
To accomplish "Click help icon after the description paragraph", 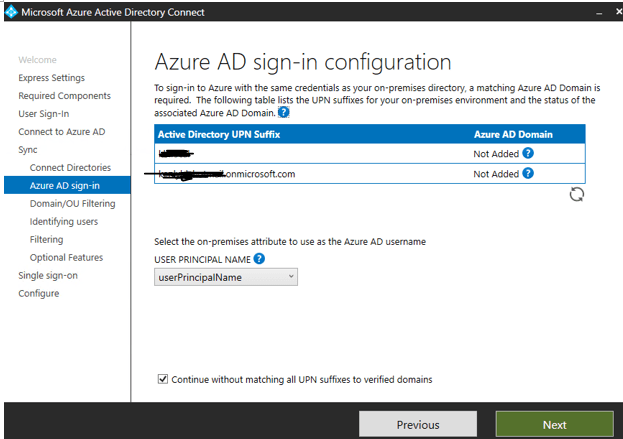I will (x=284, y=112).
